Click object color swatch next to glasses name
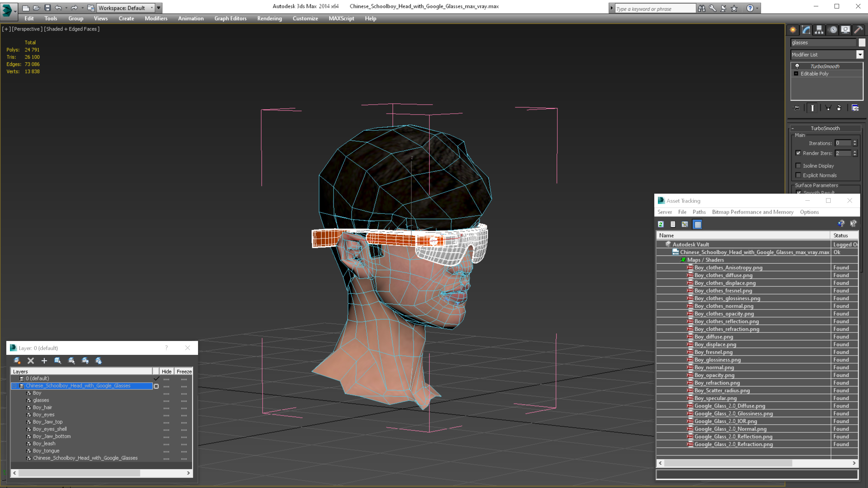Screen dimensions: 868x488 [862, 42]
